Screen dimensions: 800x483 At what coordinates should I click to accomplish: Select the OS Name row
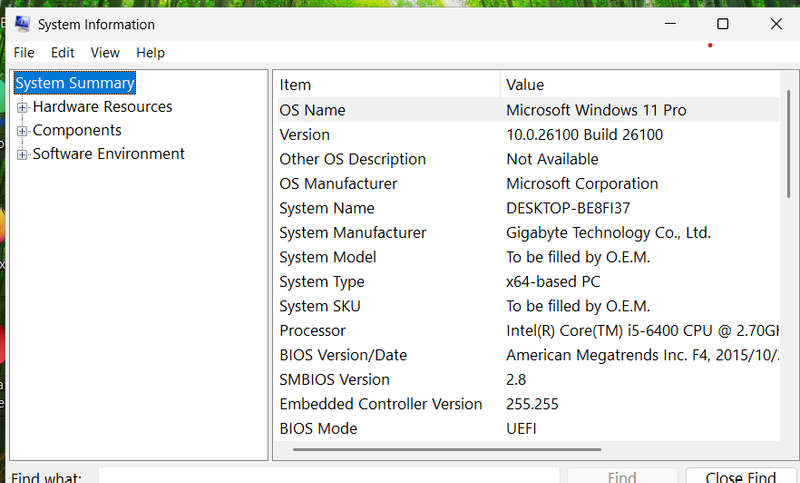(x=528, y=110)
